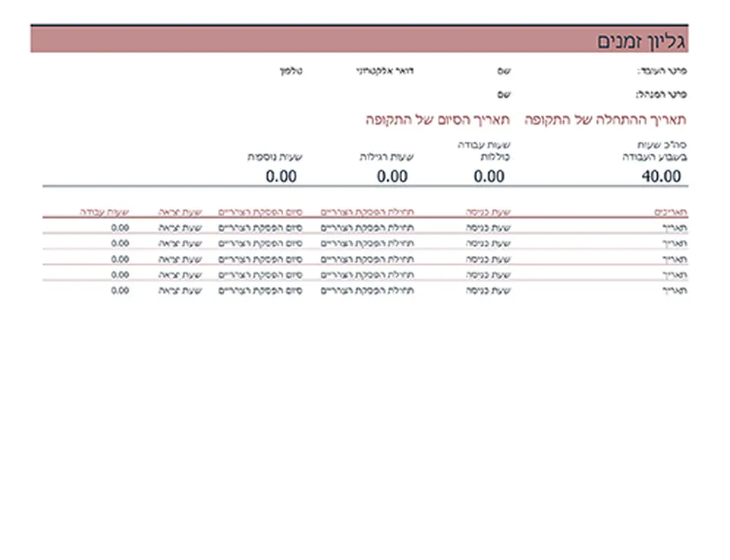Click the 'שעות רגילות' label
Screen dimensions: 730x560
click(x=387, y=157)
